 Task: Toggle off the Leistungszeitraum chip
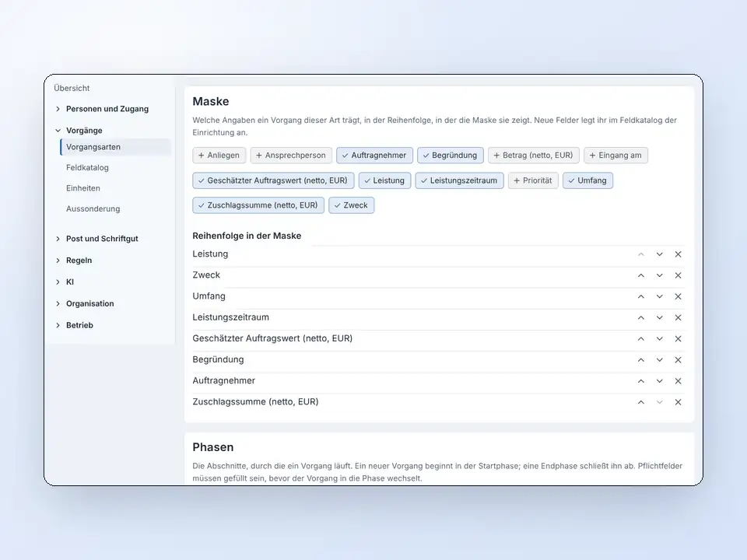tap(459, 180)
